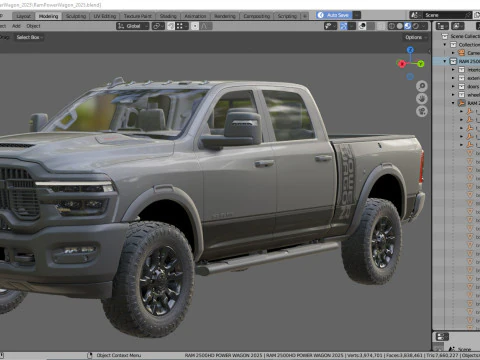Toggle snapping magnet icon

pyautogui.click(x=171, y=26)
